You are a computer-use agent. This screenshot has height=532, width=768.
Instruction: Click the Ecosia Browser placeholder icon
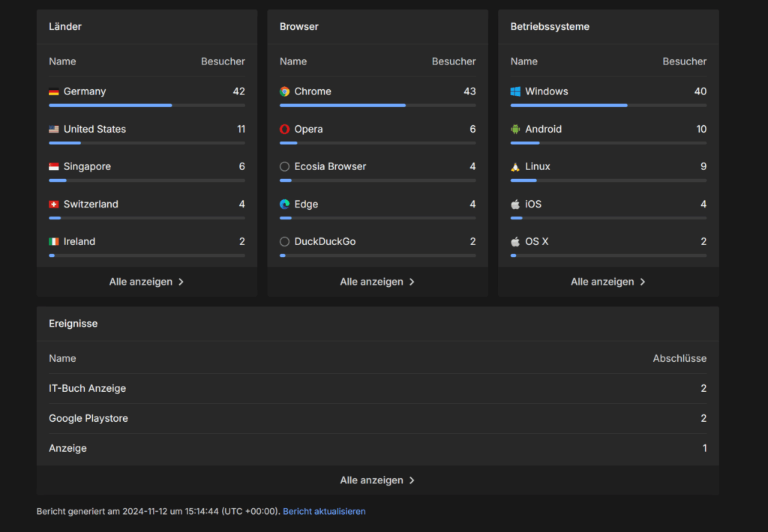tap(284, 166)
